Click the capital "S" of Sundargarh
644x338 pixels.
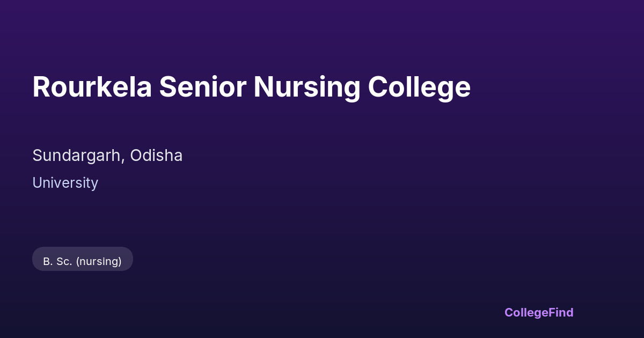[38, 156]
